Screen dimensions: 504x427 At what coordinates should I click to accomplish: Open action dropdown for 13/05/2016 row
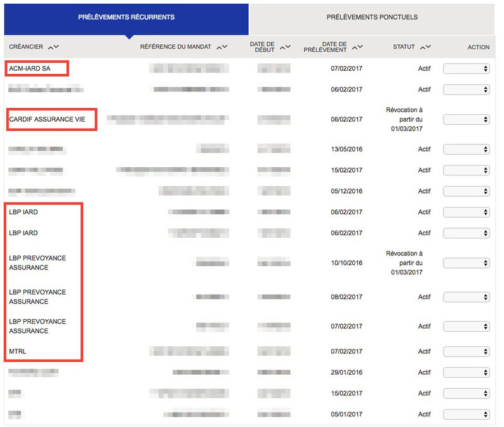[x=466, y=149]
